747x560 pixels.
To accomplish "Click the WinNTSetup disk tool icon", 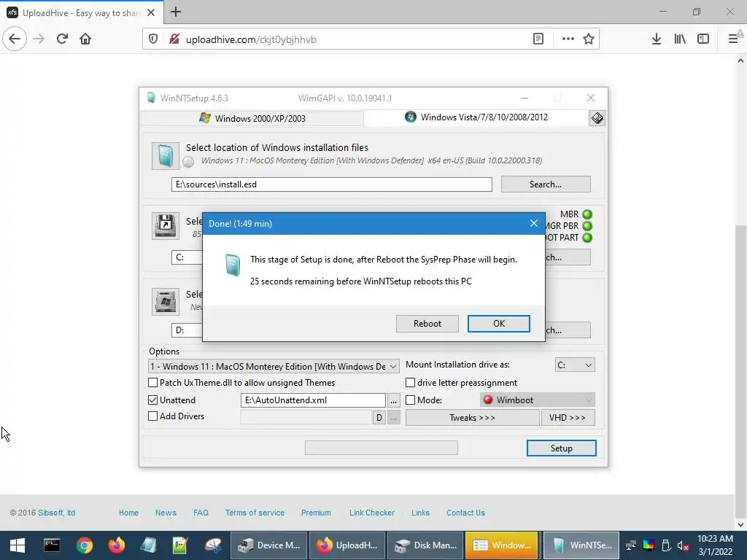I will coord(597,117).
